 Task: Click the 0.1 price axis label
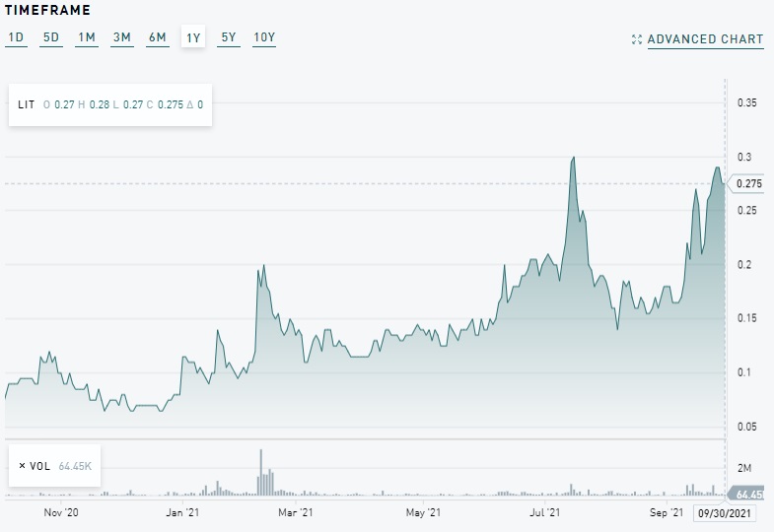(x=744, y=372)
